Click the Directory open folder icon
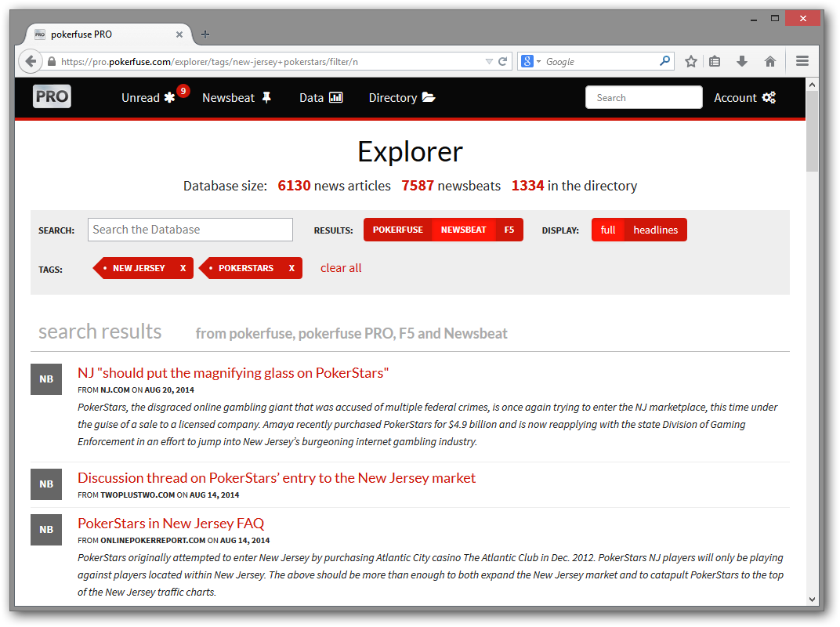The image size is (840, 627). pyautogui.click(x=429, y=97)
